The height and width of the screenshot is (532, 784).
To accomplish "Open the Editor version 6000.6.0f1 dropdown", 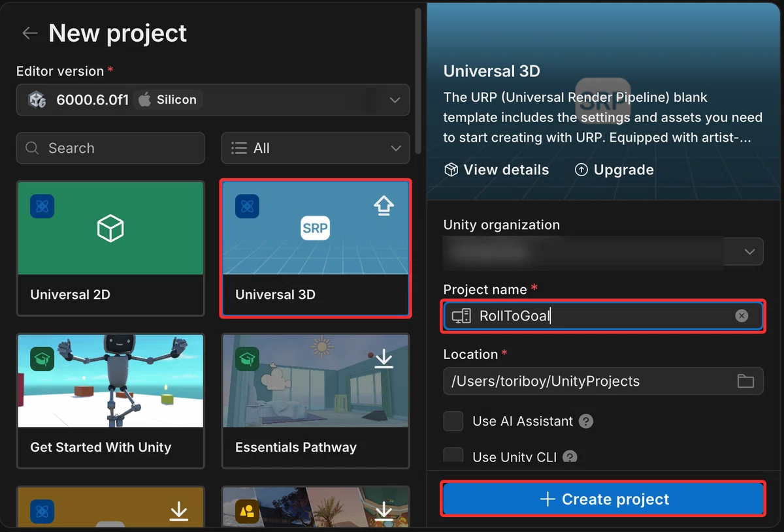I will (x=213, y=100).
